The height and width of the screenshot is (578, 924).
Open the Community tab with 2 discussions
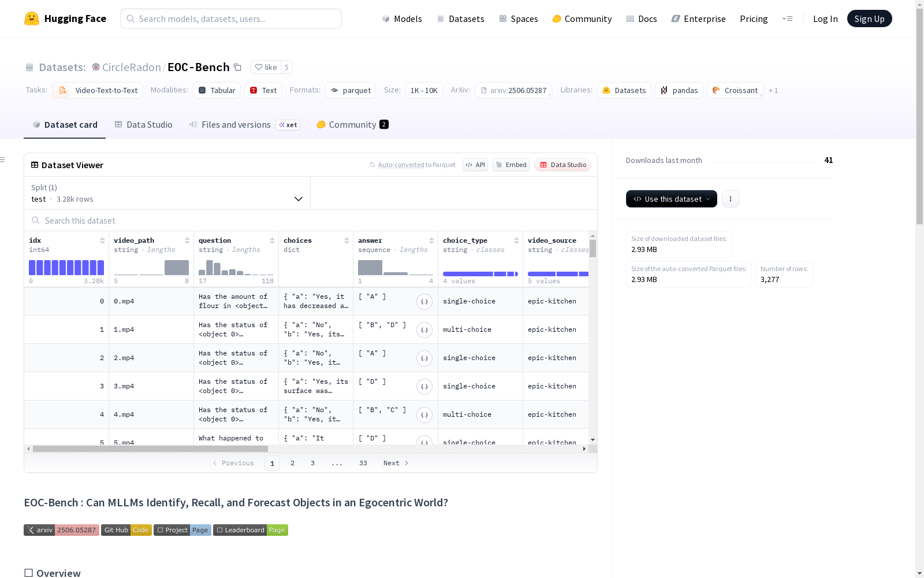point(352,125)
